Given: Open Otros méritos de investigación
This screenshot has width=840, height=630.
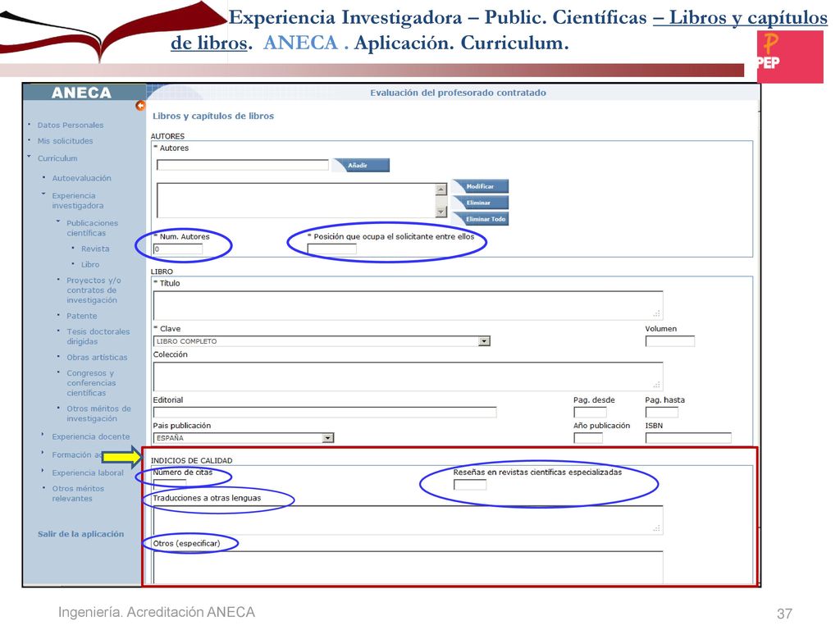Looking at the screenshot, I should [x=98, y=413].
